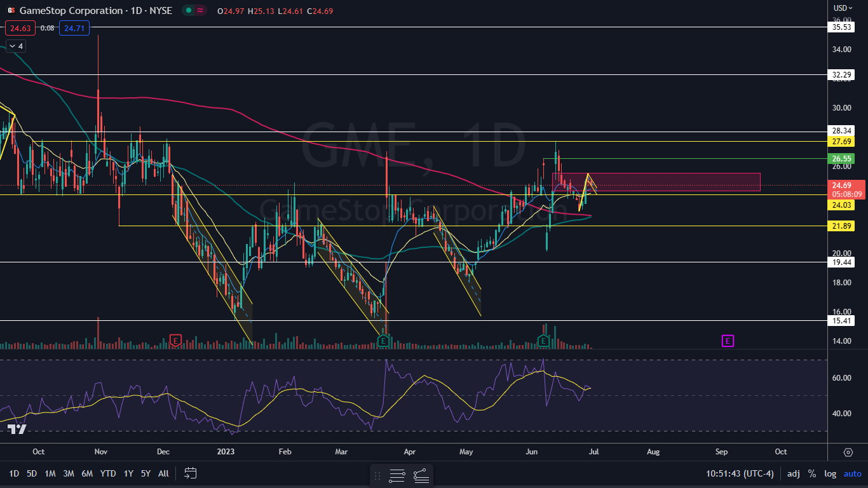The width and height of the screenshot is (868, 488).
Task: Click the close value C24.69 in legend
Action: click(319, 11)
